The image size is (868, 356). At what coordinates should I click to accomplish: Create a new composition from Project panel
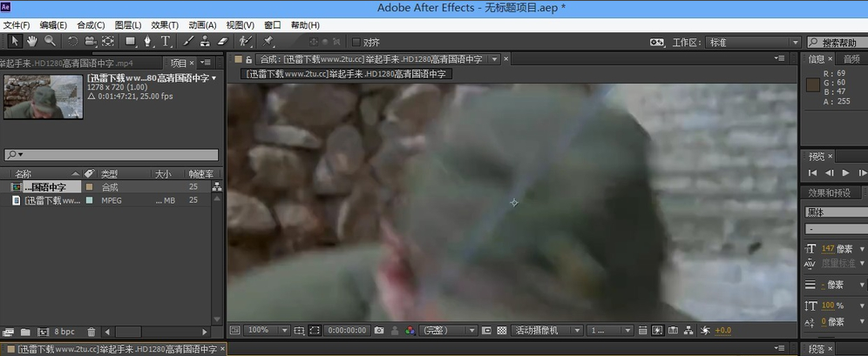coord(44,332)
